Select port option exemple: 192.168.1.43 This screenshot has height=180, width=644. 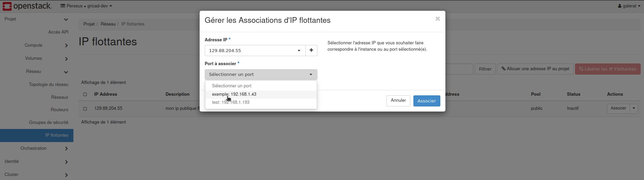261,94
